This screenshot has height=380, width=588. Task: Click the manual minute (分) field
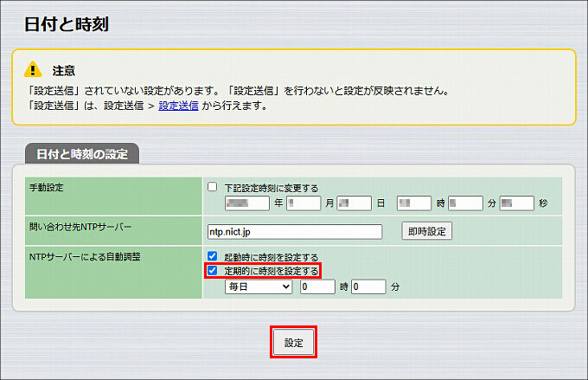click(x=465, y=203)
